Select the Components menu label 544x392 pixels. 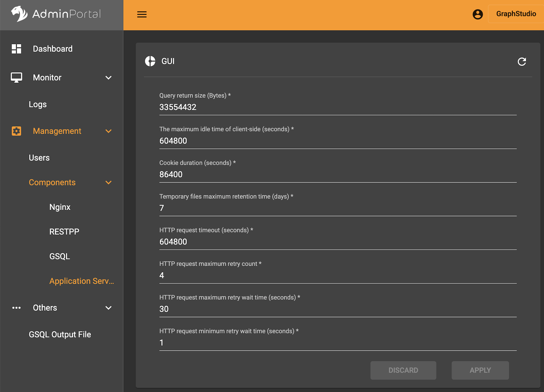[52, 182]
